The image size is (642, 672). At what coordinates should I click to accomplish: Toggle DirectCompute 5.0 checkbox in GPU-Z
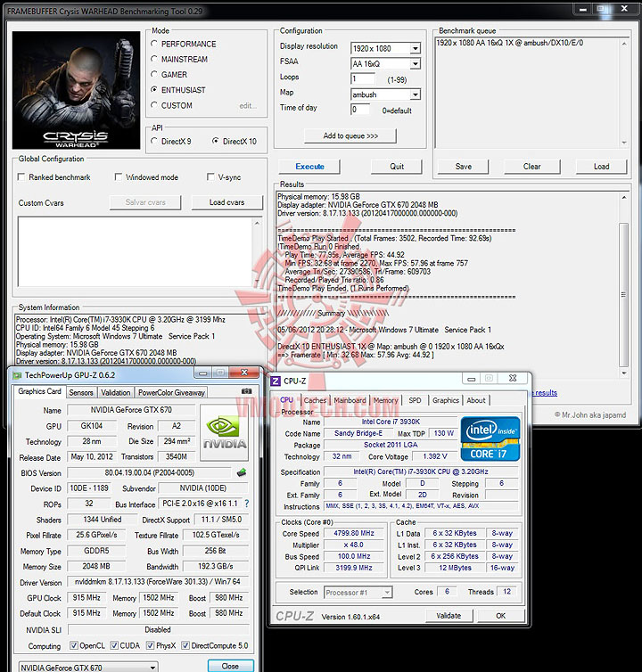click(185, 645)
